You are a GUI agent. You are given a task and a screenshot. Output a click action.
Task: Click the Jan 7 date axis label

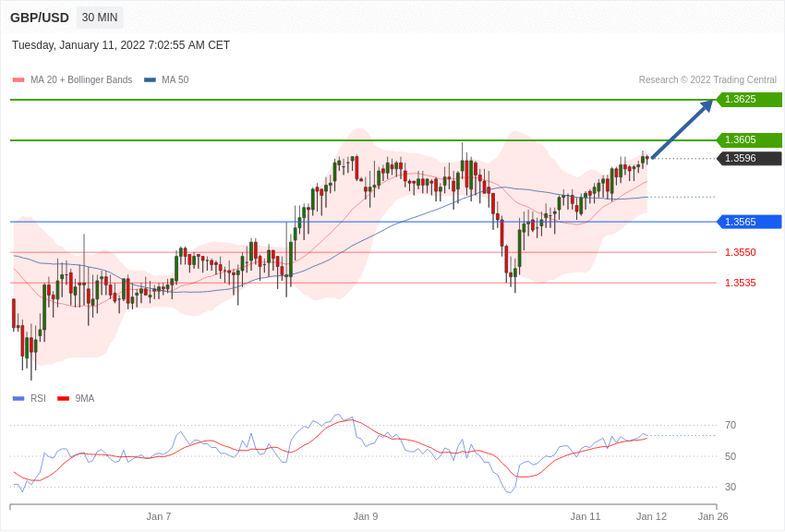[x=159, y=516]
